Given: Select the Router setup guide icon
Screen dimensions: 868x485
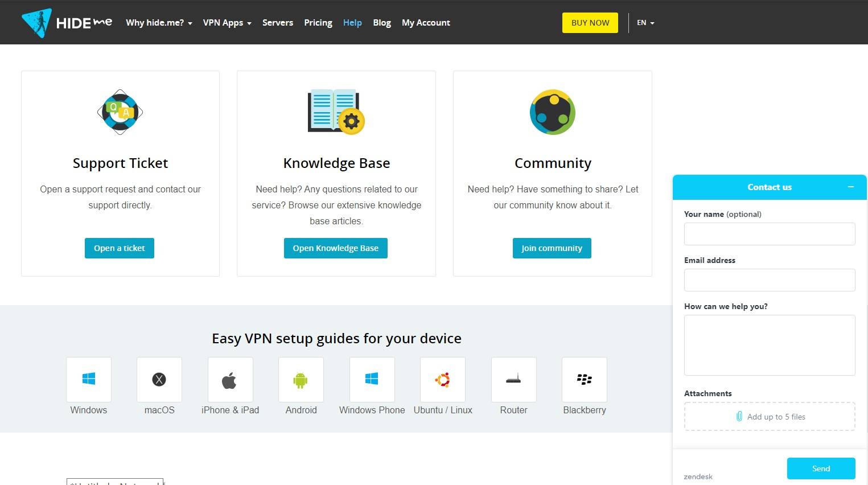Looking at the screenshot, I should pyautogui.click(x=513, y=379).
